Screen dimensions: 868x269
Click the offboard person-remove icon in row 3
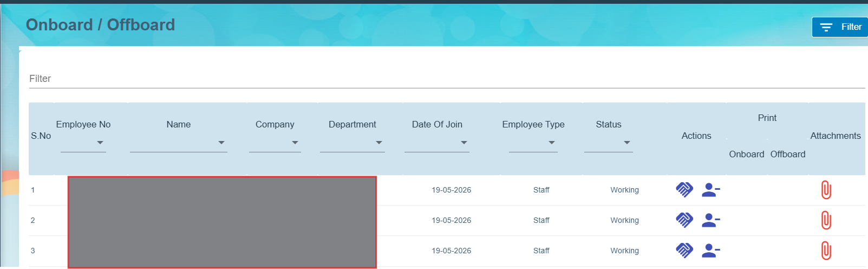710,251
